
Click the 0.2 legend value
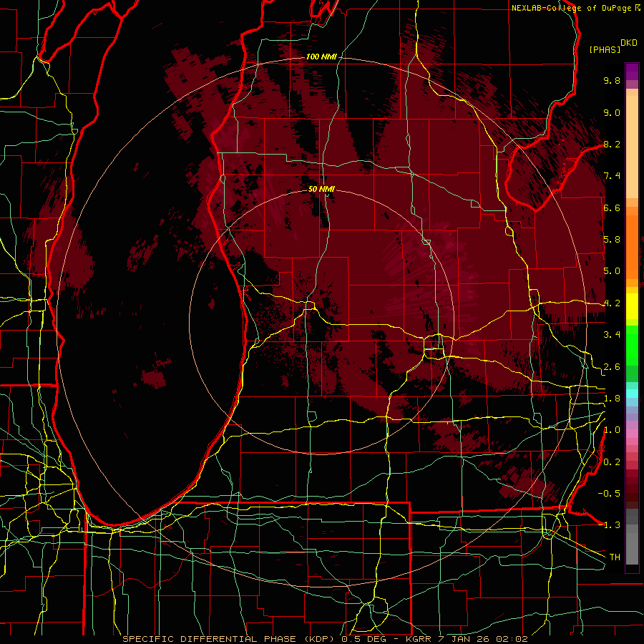(x=612, y=462)
